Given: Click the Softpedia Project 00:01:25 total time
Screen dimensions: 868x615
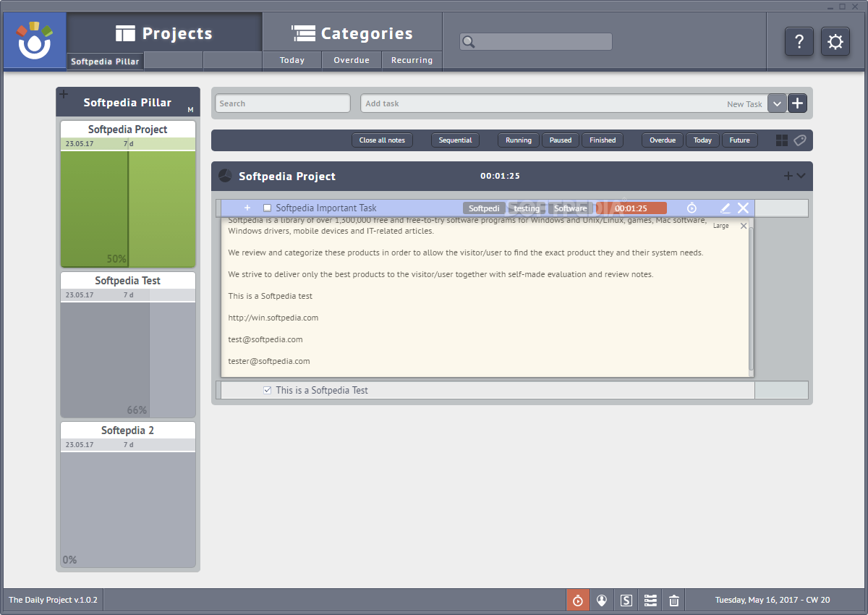Looking at the screenshot, I should point(501,176).
